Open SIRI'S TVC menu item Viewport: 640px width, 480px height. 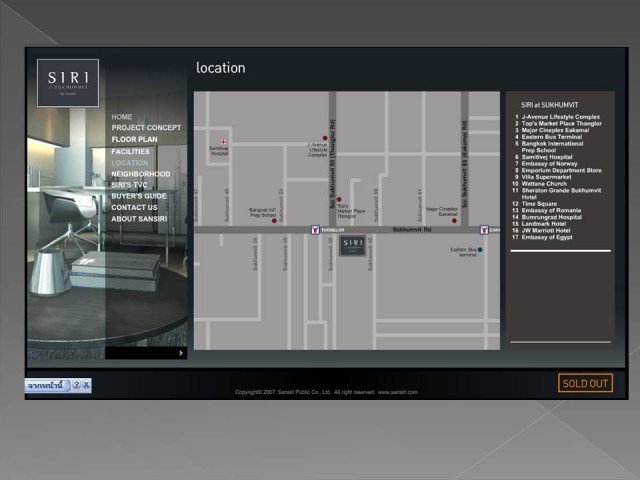[129, 185]
